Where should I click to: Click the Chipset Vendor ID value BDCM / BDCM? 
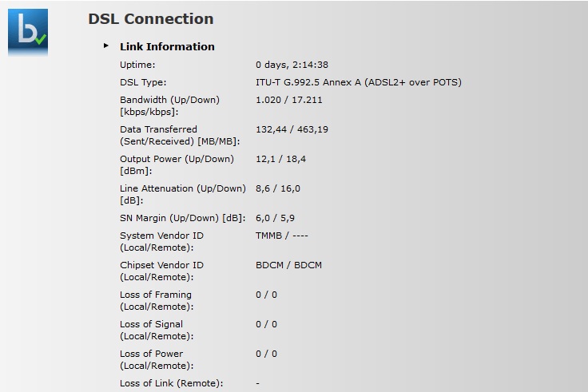click(x=288, y=265)
